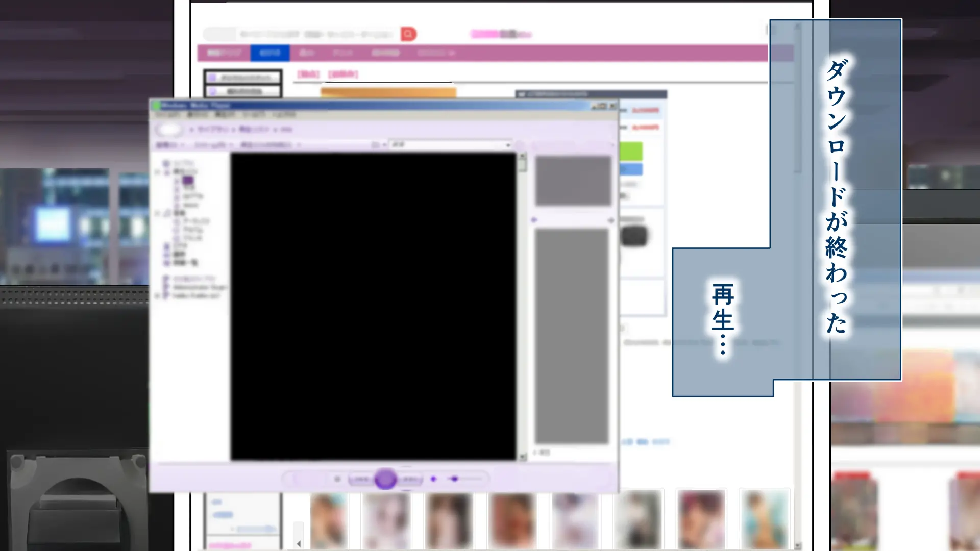Open the search box dropdown arrow
The image size is (980, 551).
tap(508, 145)
